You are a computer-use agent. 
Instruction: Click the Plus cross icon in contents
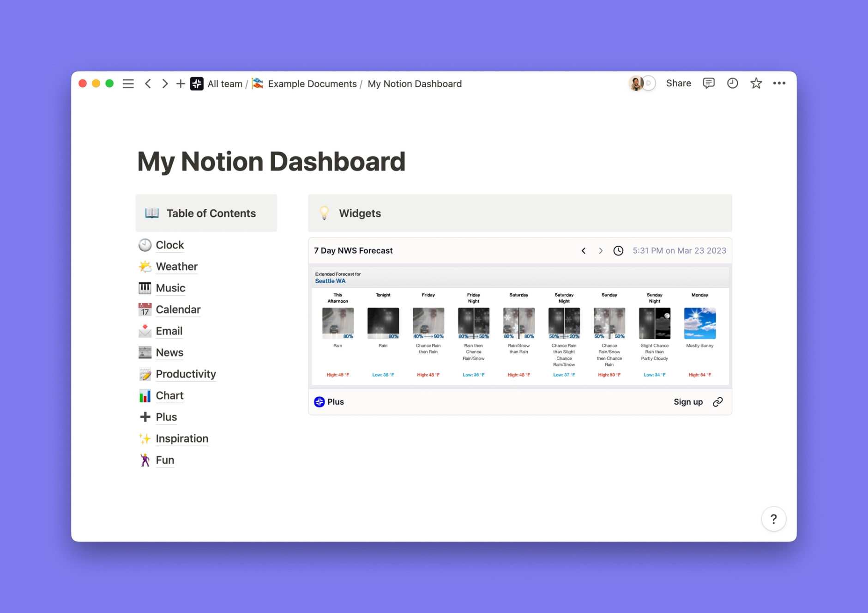pyautogui.click(x=145, y=417)
